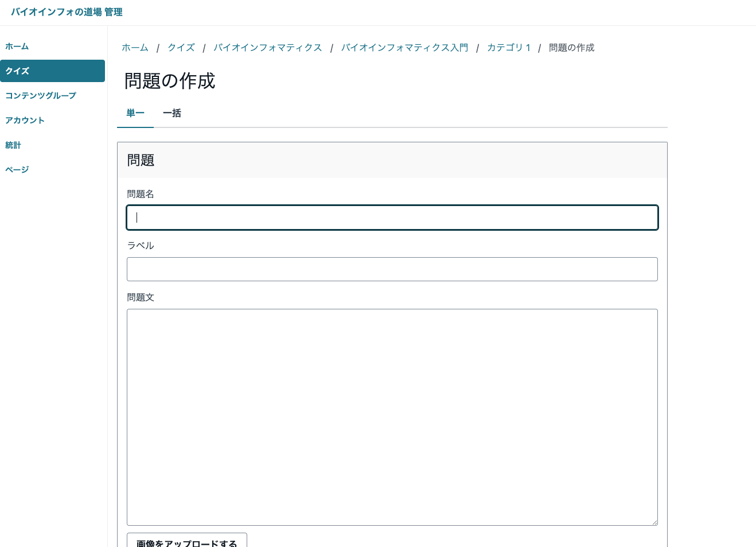This screenshot has height=547, width=756.
Task: Go to ホーム in the sidebar
Action: [17, 46]
